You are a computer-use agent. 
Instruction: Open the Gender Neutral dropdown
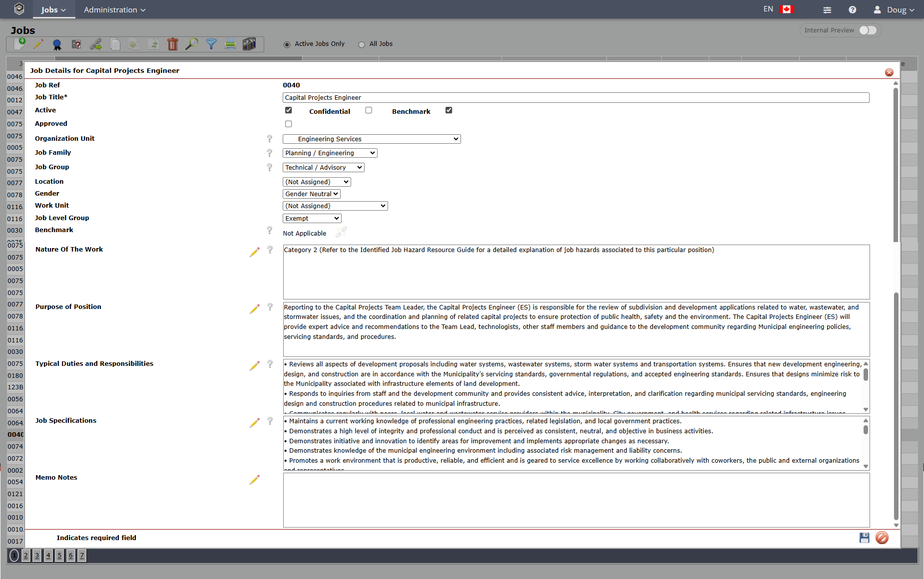(x=312, y=194)
